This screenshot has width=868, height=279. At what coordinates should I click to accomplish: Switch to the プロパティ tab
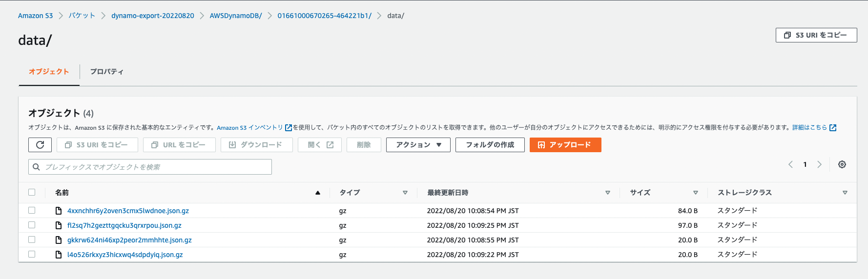pos(107,72)
